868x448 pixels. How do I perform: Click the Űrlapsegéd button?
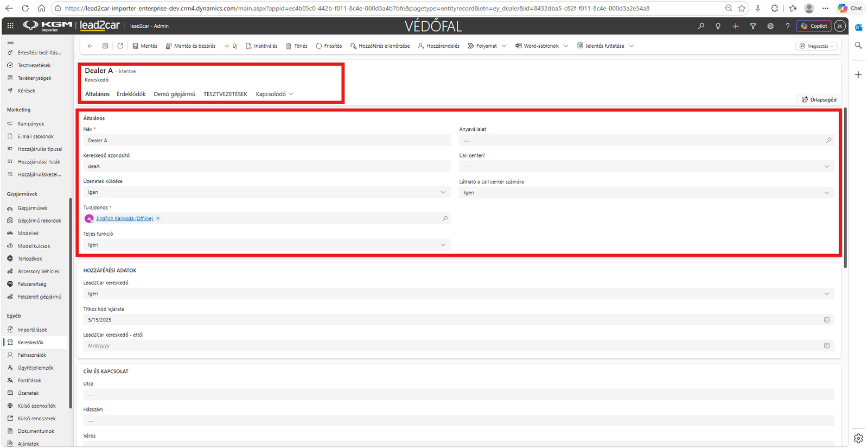point(819,99)
